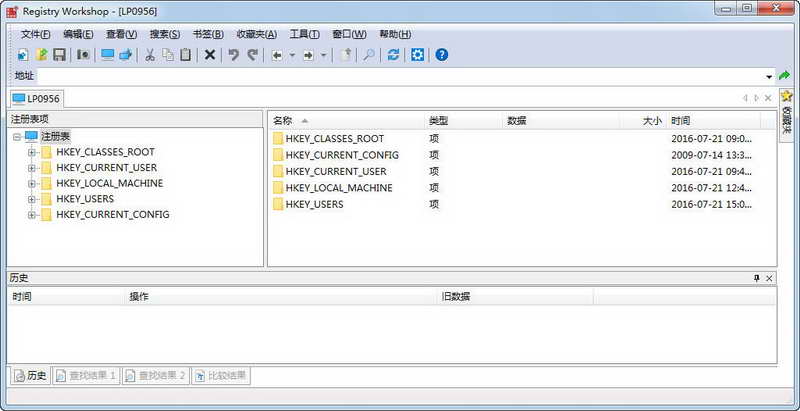Open the settings gear icon
This screenshot has height=411, width=800.
click(417, 55)
